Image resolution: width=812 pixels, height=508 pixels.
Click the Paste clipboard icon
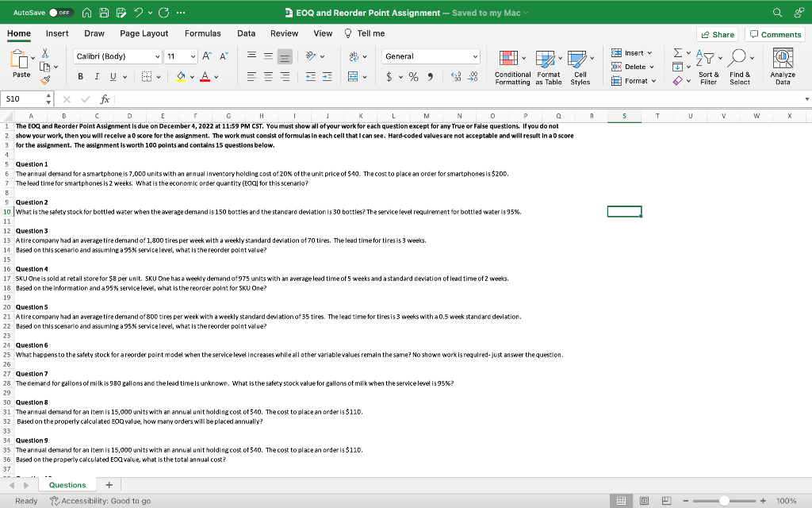[x=19, y=60]
